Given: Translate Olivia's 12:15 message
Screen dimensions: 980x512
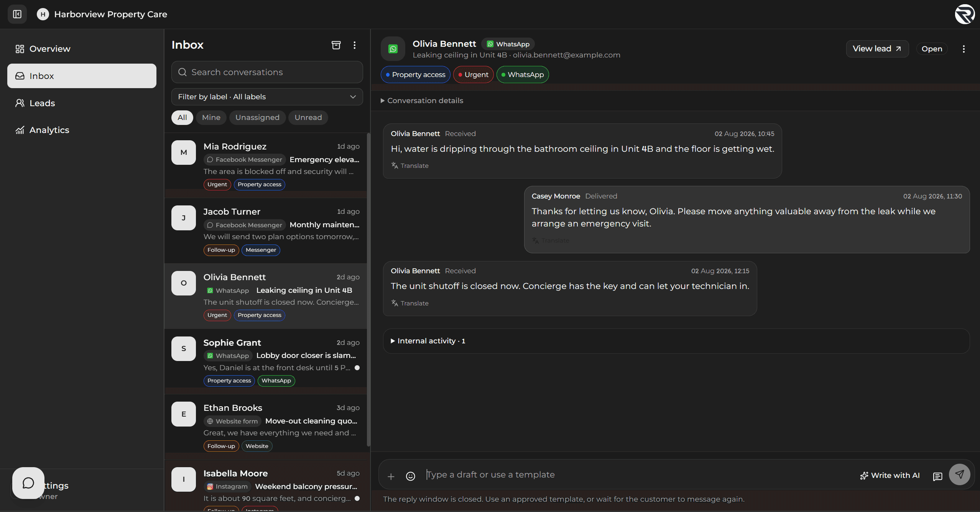Looking at the screenshot, I should click(x=410, y=303).
